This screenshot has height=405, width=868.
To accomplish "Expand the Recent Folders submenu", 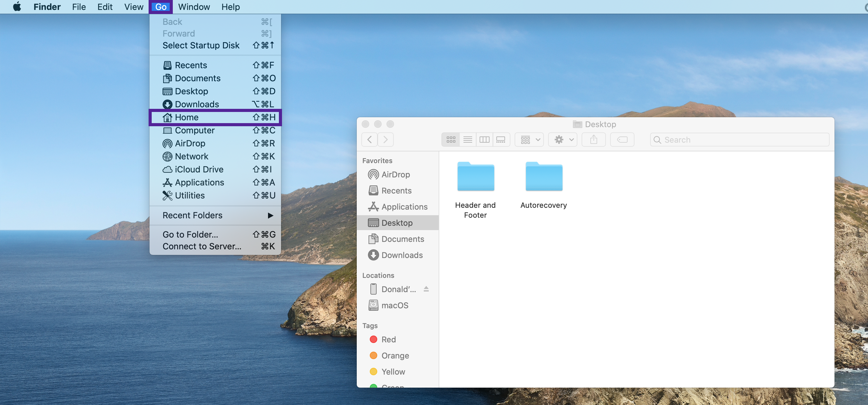I will click(x=215, y=215).
